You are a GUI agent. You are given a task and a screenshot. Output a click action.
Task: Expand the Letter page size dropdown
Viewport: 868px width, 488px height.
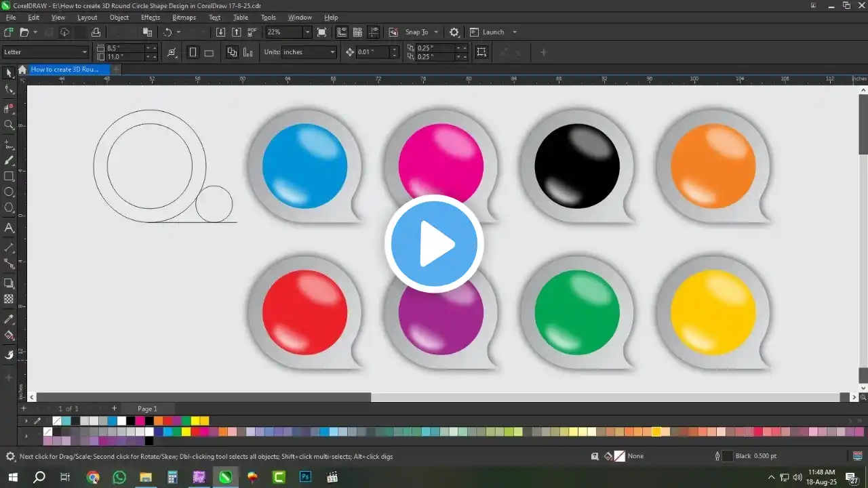coord(84,52)
